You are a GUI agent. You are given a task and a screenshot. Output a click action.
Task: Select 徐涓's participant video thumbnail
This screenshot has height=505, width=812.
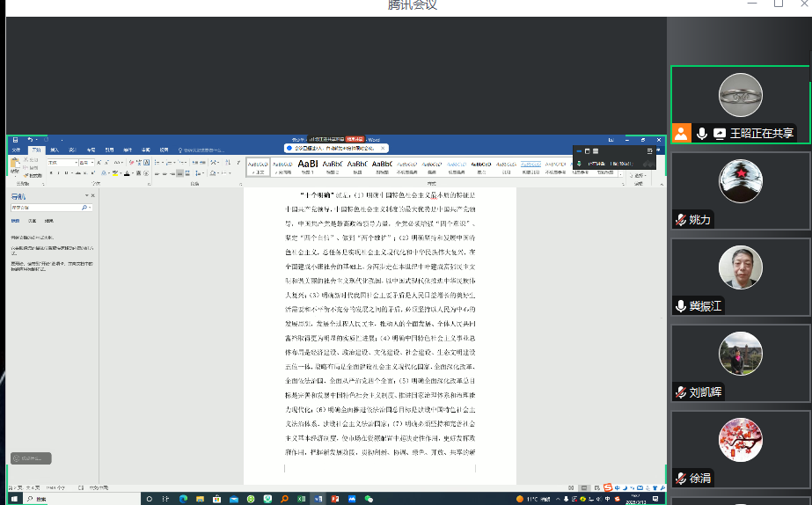point(740,440)
